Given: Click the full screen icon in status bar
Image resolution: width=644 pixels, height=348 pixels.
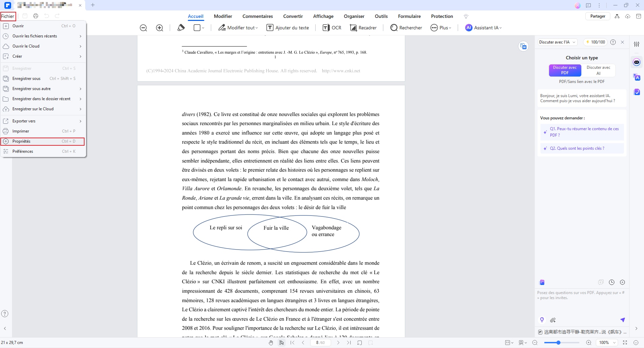Looking at the screenshot, I should click(x=625, y=343).
